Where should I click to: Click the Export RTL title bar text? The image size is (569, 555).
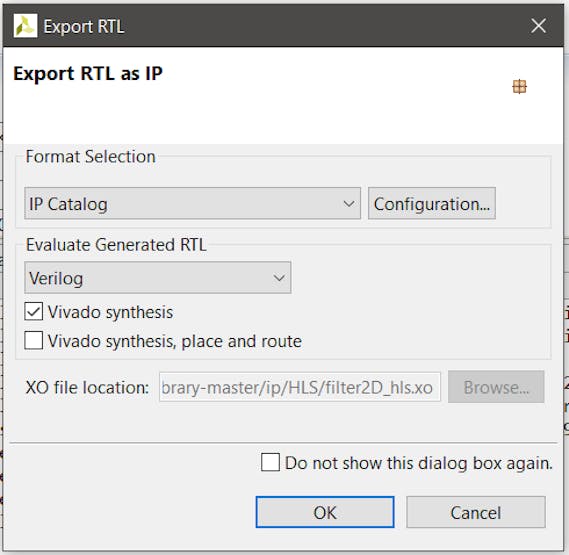[84, 26]
